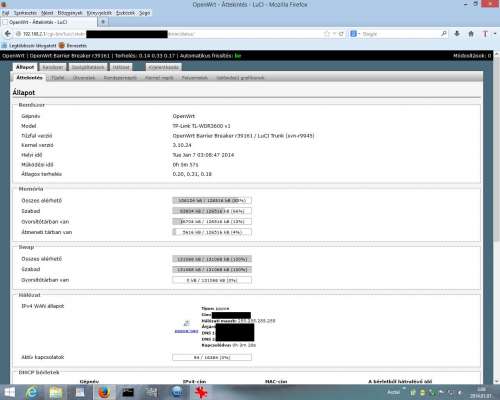Image resolution: width=500 pixels, height=400 pixels.
Task: Open the blue globe taskbar icon
Action: (177, 392)
